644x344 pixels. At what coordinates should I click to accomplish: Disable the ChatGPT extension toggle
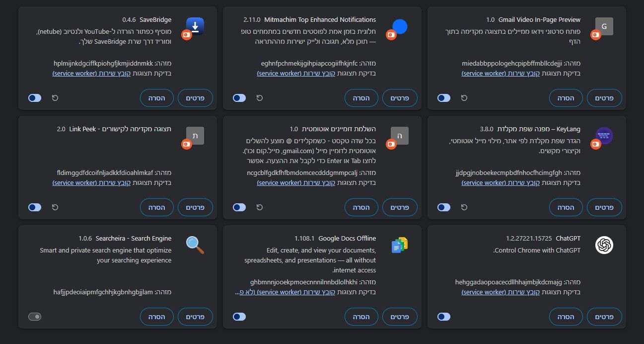coord(444,317)
